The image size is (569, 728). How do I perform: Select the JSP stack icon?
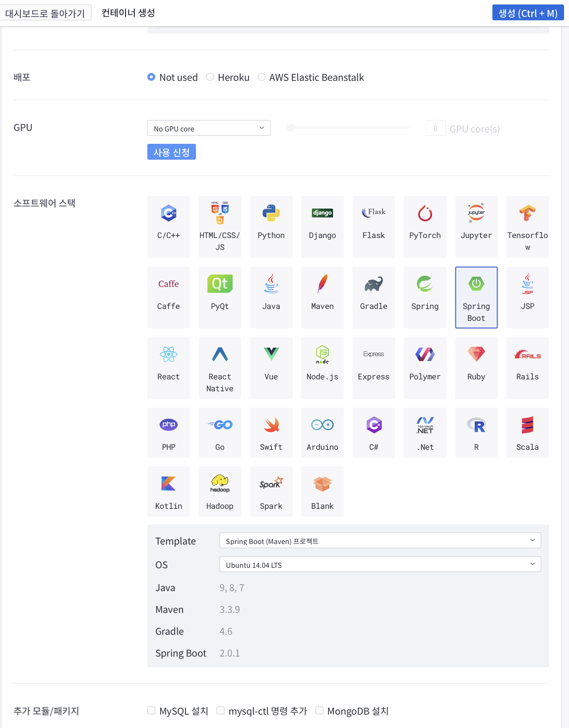tap(527, 284)
